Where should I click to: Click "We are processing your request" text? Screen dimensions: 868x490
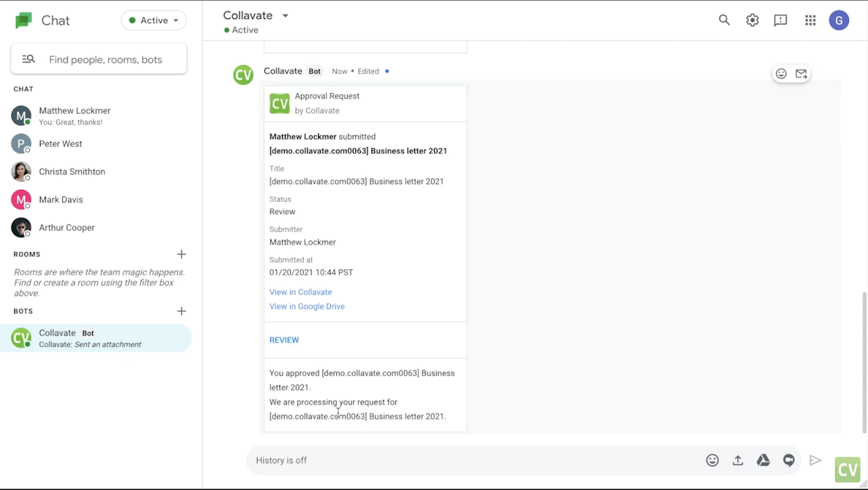click(x=358, y=409)
